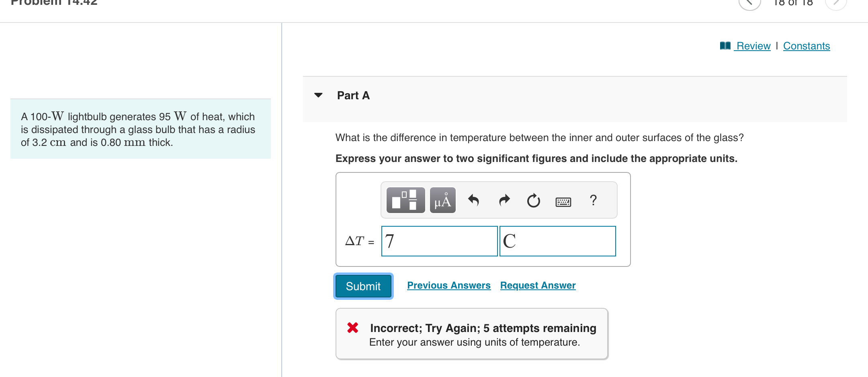Reset the answer with the circular arrow
This screenshot has width=868, height=377.
click(533, 200)
